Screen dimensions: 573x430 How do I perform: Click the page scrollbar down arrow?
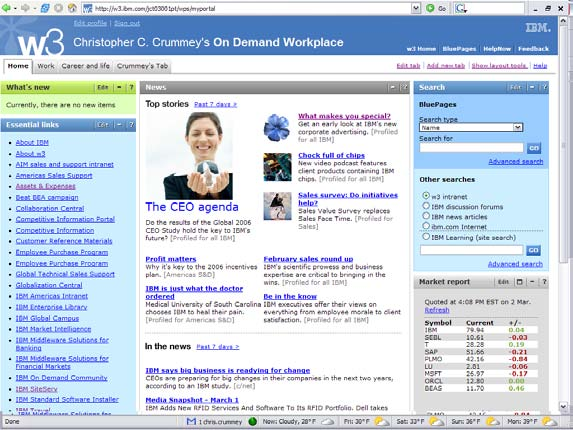563,406
